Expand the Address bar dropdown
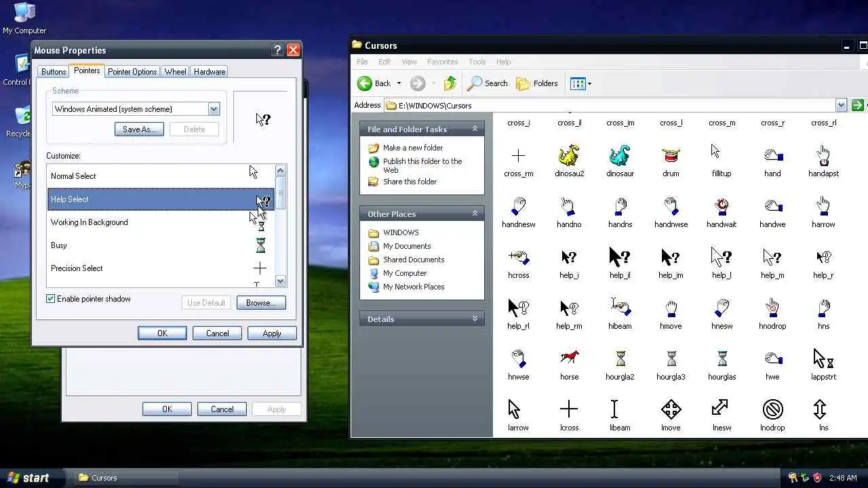This screenshot has height=488, width=868. (x=841, y=105)
